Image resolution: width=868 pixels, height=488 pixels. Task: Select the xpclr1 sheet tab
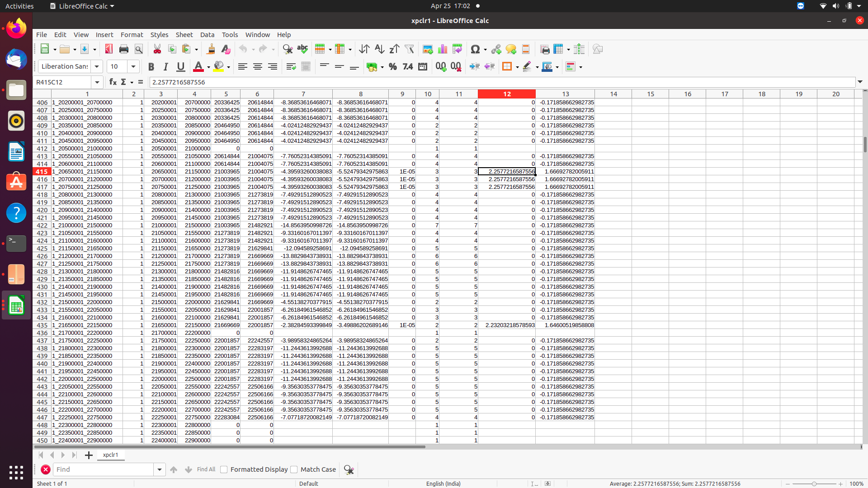(x=110, y=455)
